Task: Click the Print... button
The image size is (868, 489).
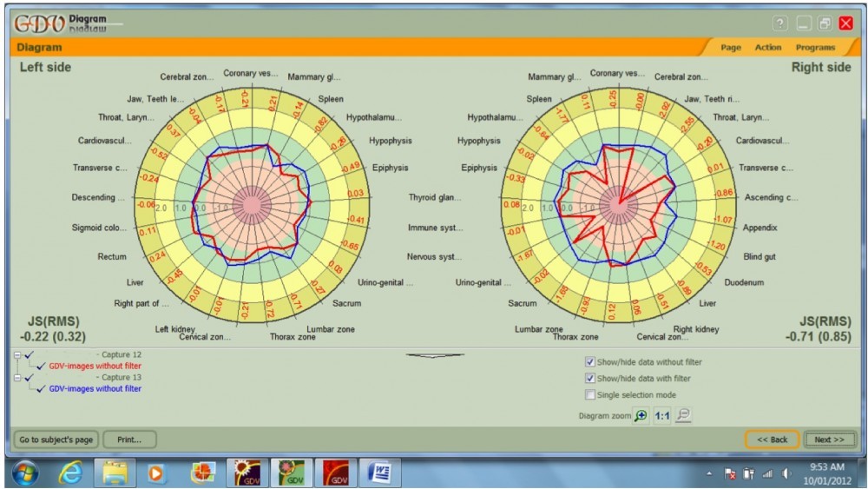Action: 129,439
